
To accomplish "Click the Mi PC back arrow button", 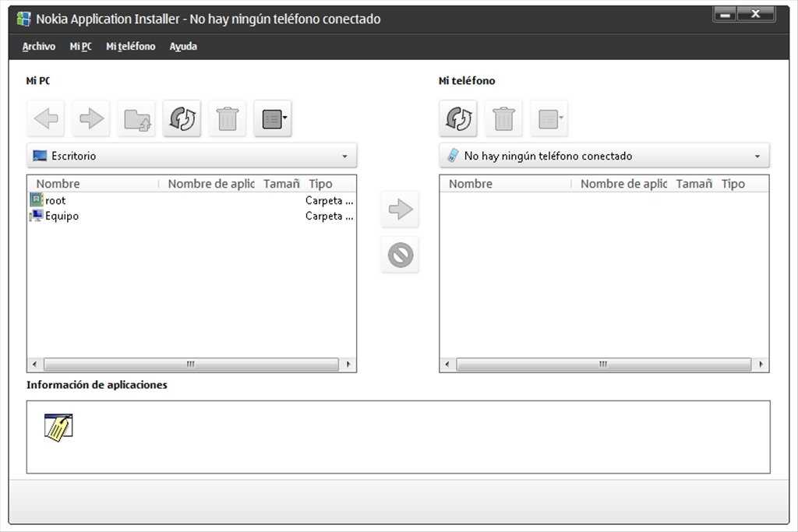I will (46, 118).
